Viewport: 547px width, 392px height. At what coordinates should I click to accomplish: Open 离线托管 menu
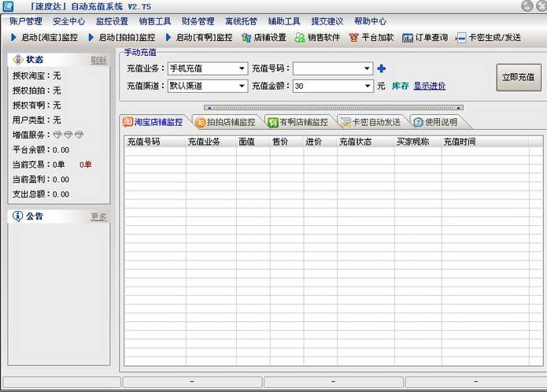pyautogui.click(x=241, y=21)
